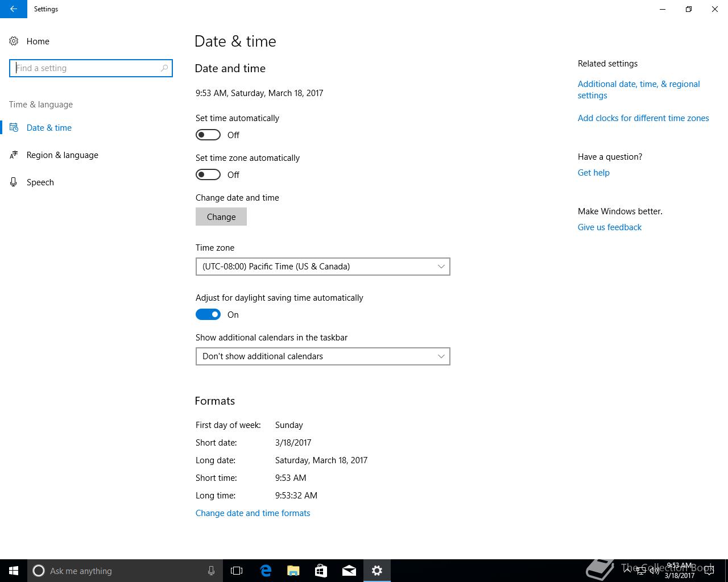Click the back arrow in Settings title bar
Viewport: 728px width, 582px height.
(14, 9)
